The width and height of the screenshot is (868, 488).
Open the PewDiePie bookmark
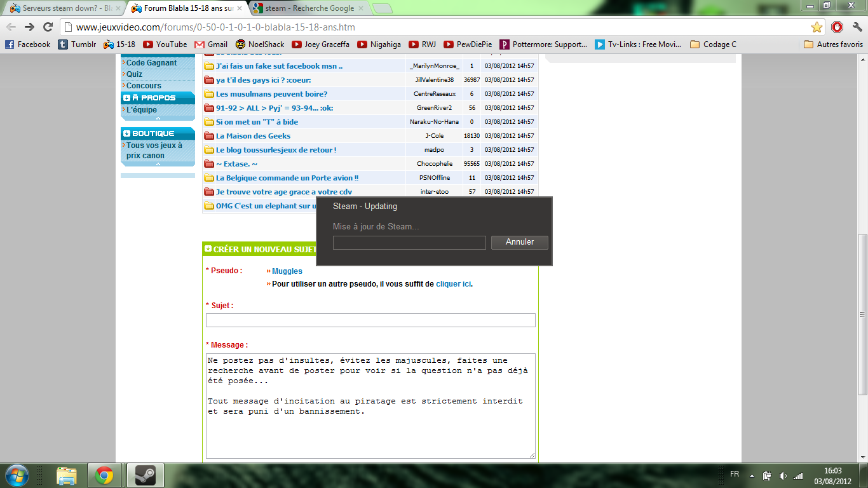467,44
